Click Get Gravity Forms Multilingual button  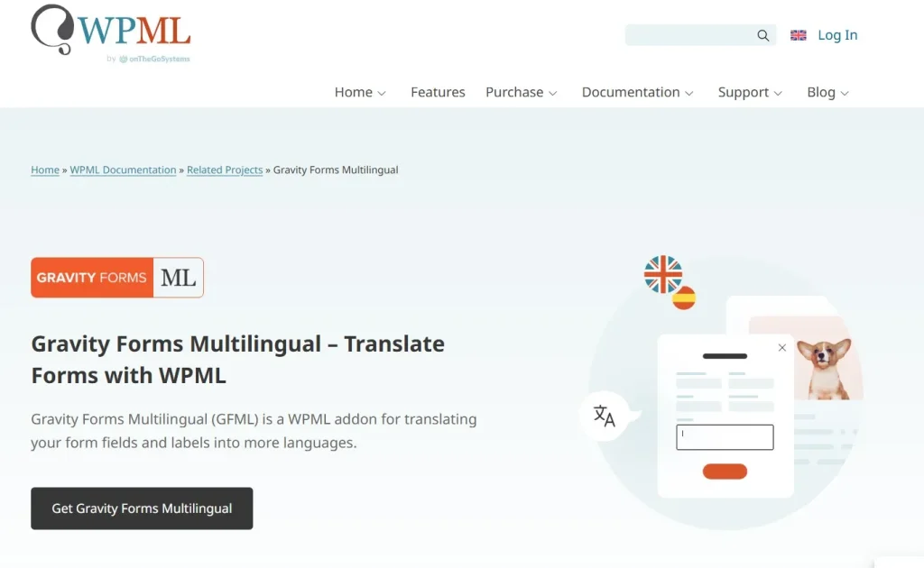click(x=142, y=508)
